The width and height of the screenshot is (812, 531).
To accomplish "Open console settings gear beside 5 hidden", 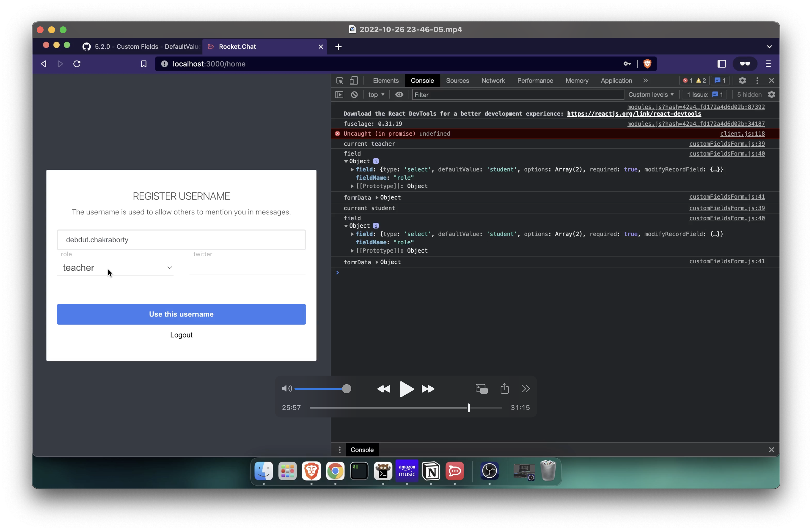I will coord(771,95).
